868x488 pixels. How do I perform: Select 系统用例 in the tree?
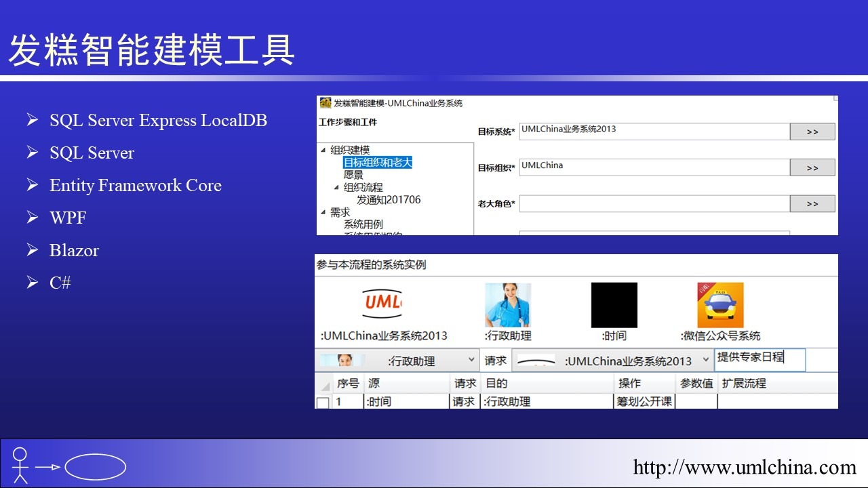[363, 224]
